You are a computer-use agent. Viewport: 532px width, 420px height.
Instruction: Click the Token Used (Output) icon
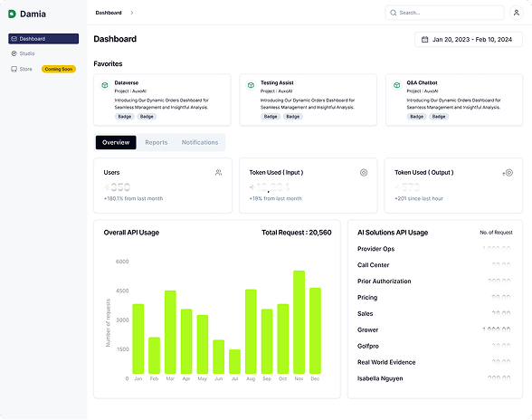coord(509,173)
